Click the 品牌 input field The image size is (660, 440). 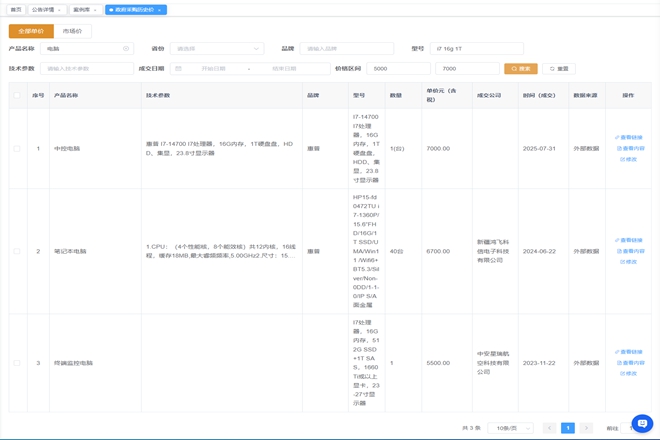[x=346, y=48]
